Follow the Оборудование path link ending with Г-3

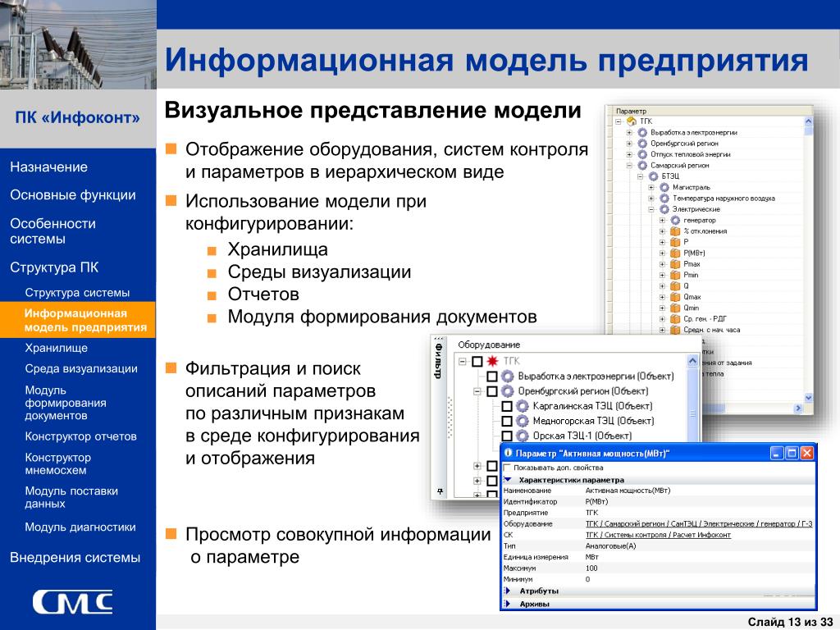(699, 524)
